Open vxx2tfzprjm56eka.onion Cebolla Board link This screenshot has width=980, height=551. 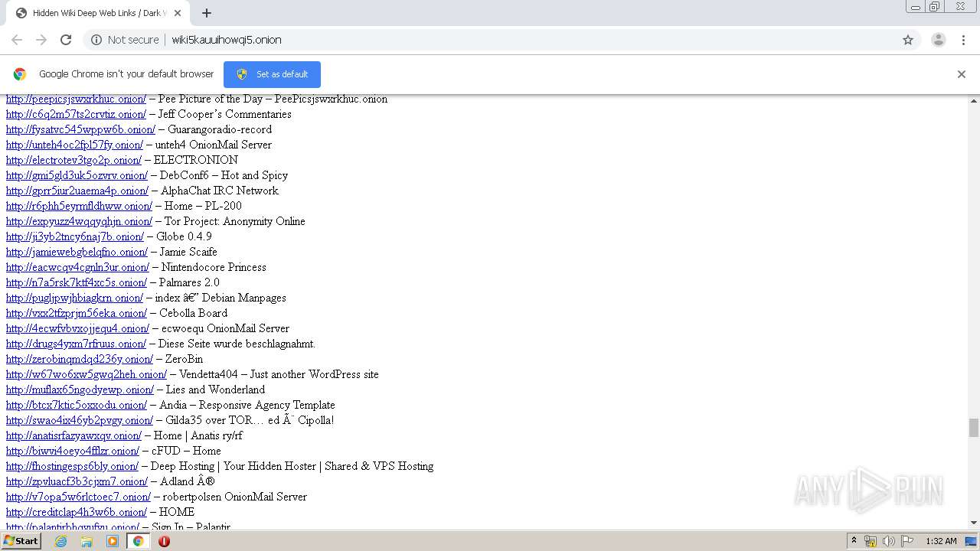[77, 313]
